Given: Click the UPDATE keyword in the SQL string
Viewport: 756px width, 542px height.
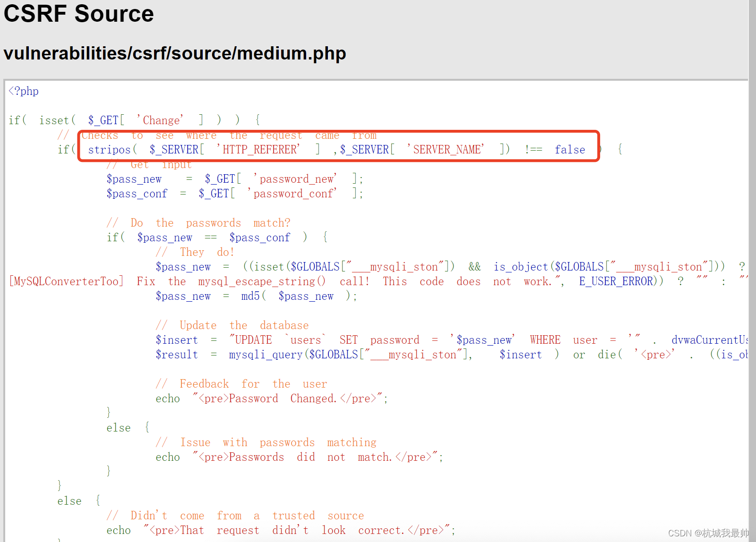Looking at the screenshot, I should click(x=253, y=340).
